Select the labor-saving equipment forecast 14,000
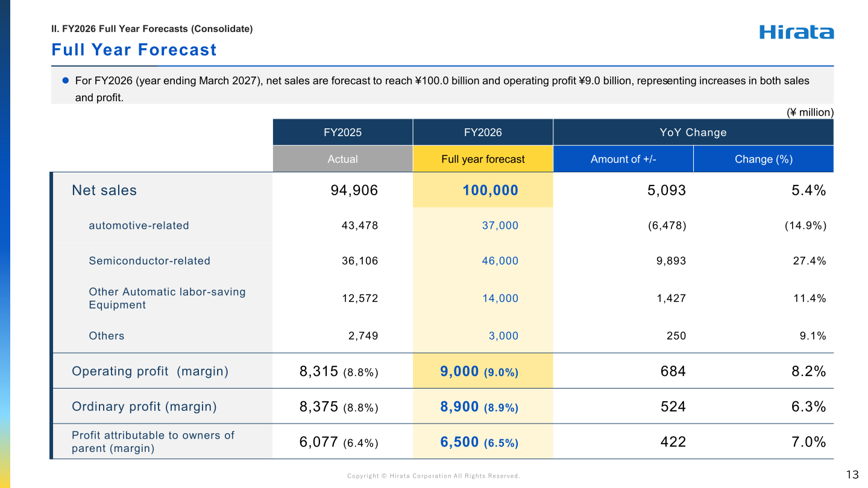The width and height of the screenshot is (868, 488). pos(500,298)
